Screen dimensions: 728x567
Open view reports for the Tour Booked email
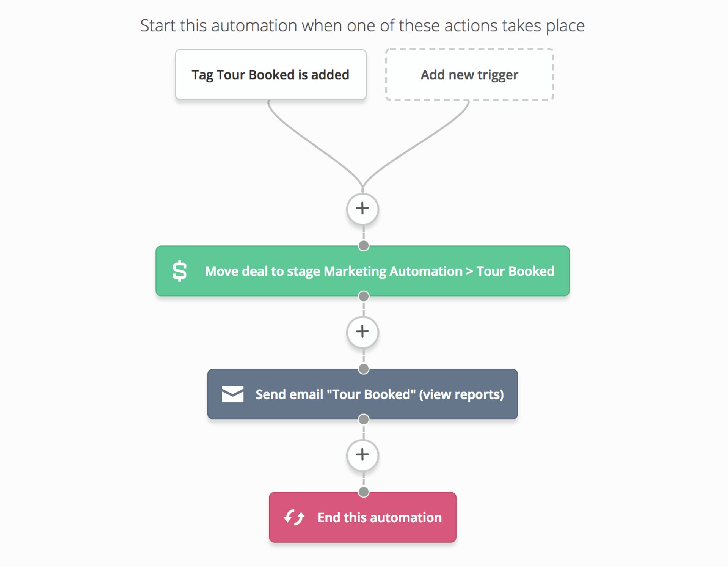pos(461,394)
